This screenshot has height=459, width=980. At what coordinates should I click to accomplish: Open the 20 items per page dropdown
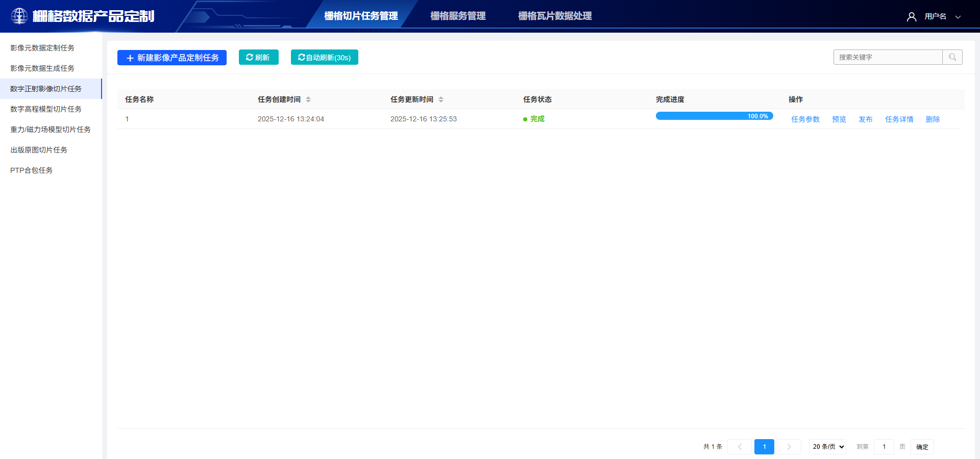(x=827, y=447)
